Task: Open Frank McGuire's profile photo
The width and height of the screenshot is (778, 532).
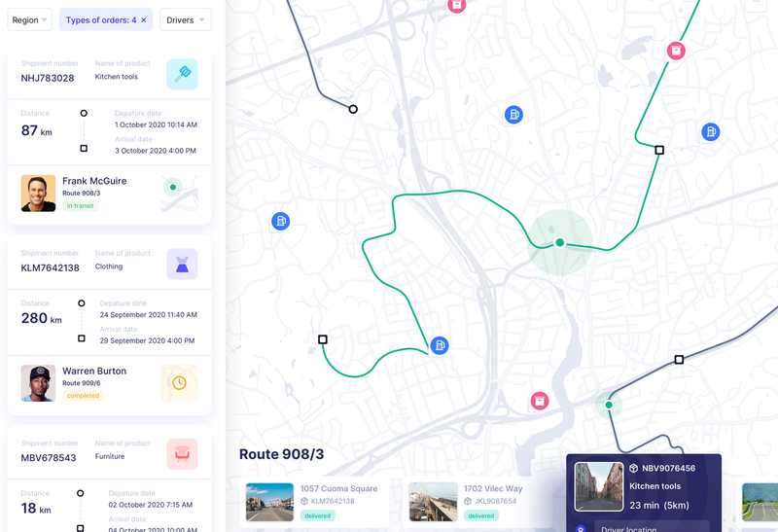Action: (x=38, y=193)
